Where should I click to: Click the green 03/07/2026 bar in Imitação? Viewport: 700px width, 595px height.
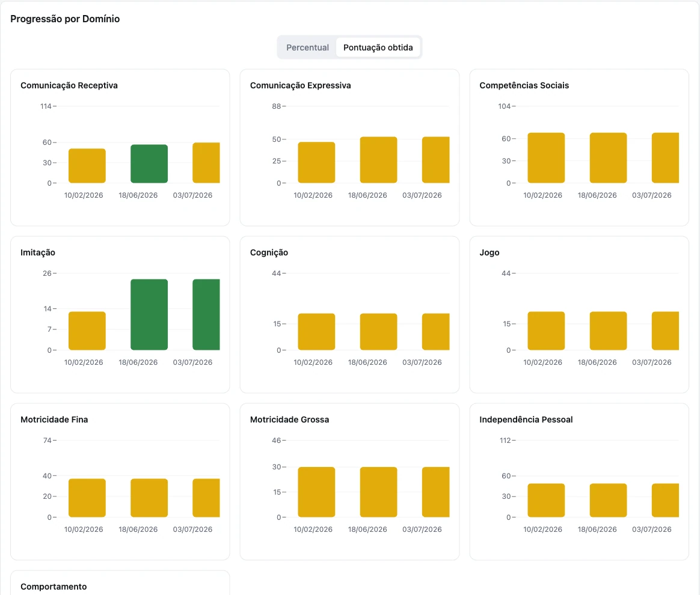tap(206, 314)
